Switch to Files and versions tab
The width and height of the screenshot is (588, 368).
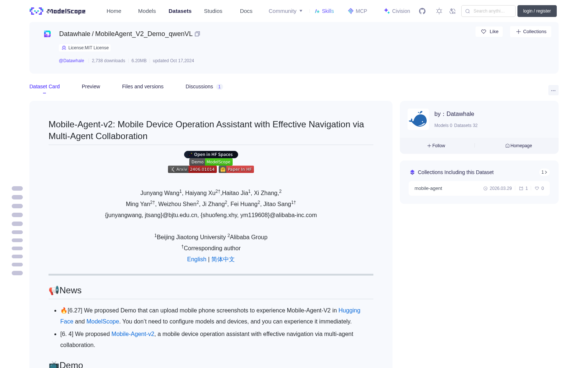[143, 86]
